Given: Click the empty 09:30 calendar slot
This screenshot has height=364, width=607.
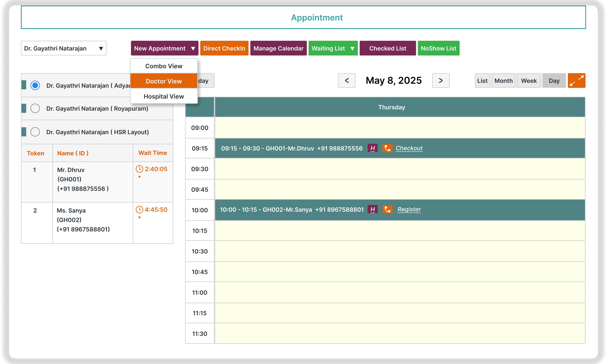Looking at the screenshot, I should tap(400, 169).
